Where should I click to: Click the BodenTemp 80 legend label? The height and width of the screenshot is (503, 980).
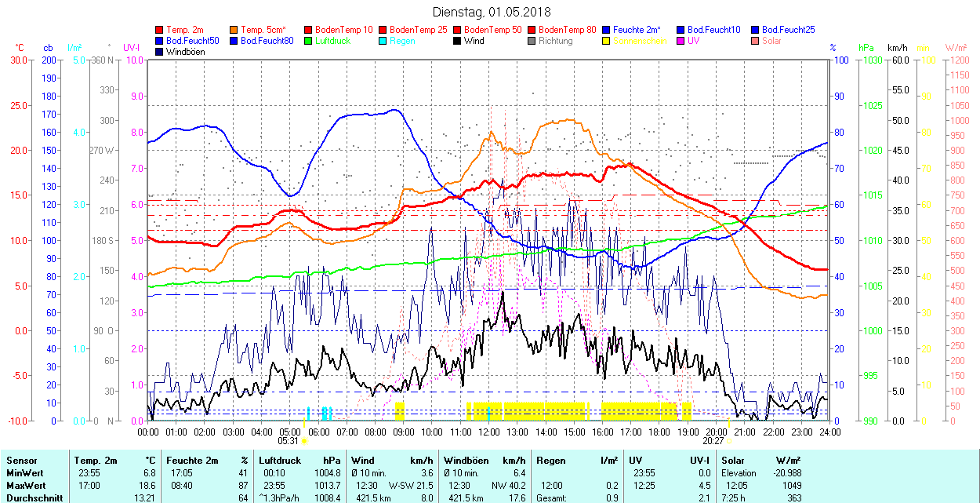pyautogui.click(x=568, y=30)
